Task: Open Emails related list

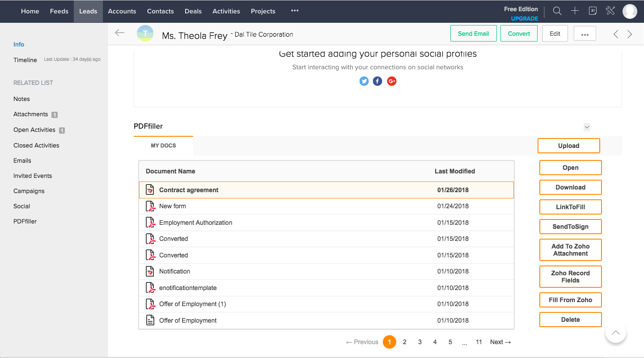Action: [22, 160]
